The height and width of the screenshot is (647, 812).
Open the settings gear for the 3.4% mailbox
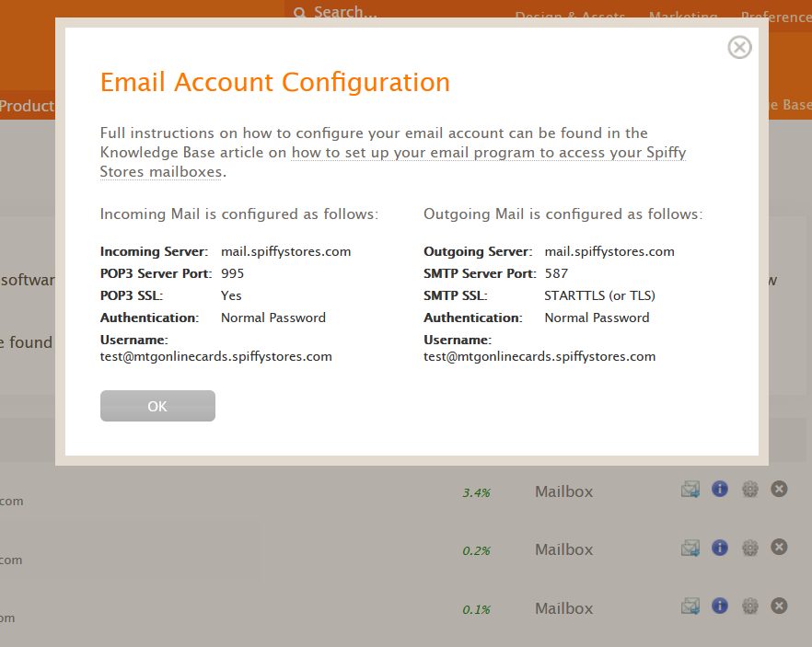coord(749,489)
